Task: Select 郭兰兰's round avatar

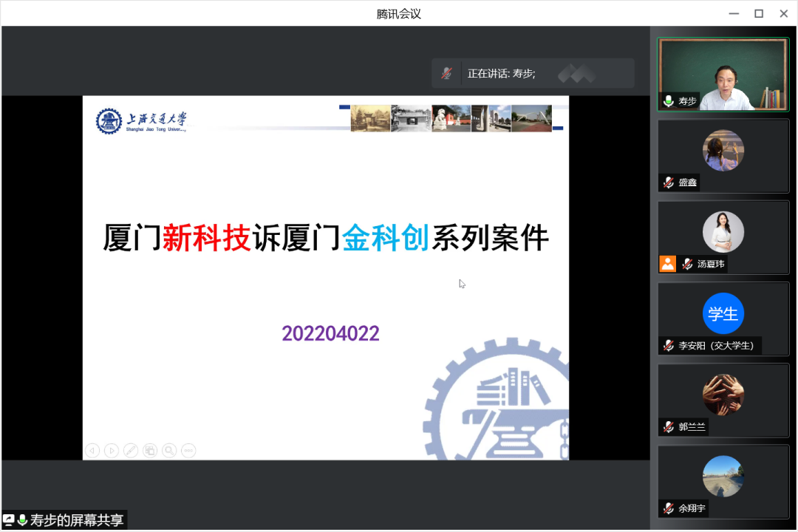Action: coord(723,395)
